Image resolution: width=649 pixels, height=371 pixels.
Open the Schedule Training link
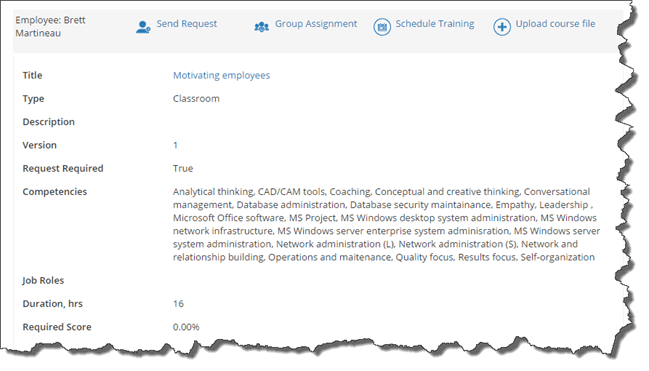(x=435, y=24)
